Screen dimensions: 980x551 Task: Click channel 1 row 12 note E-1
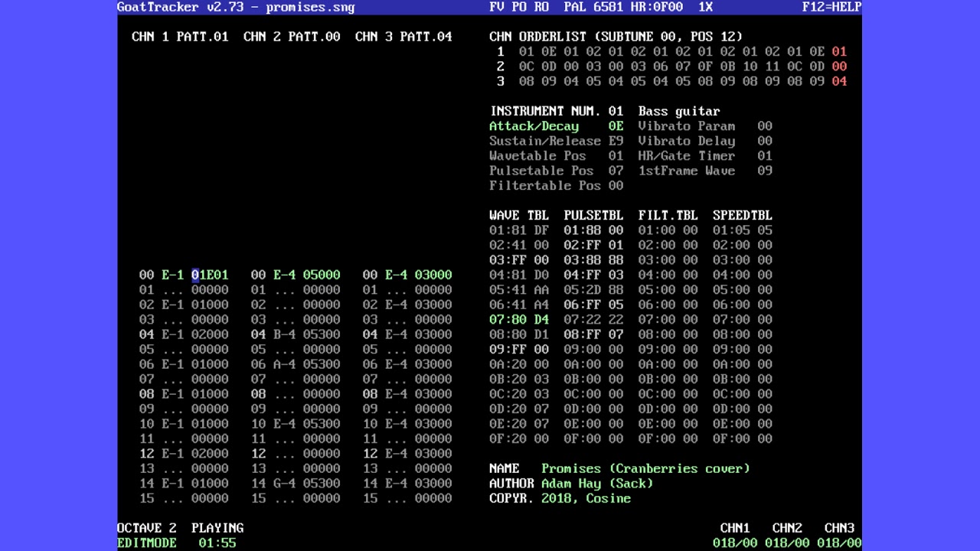point(172,454)
